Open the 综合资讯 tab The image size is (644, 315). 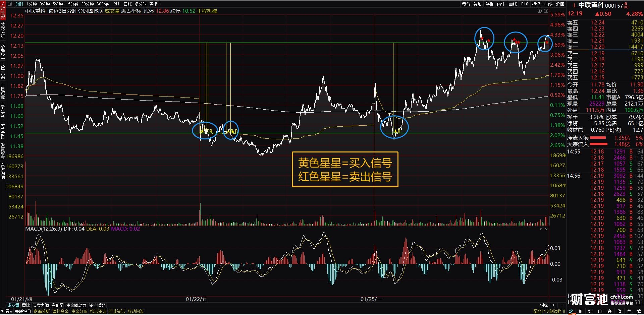coord(98,311)
